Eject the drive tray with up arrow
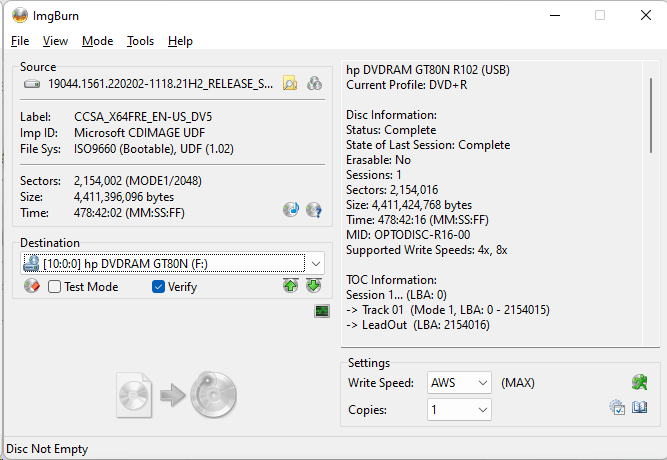Screen dimensions: 667x460 pos(291,287)
